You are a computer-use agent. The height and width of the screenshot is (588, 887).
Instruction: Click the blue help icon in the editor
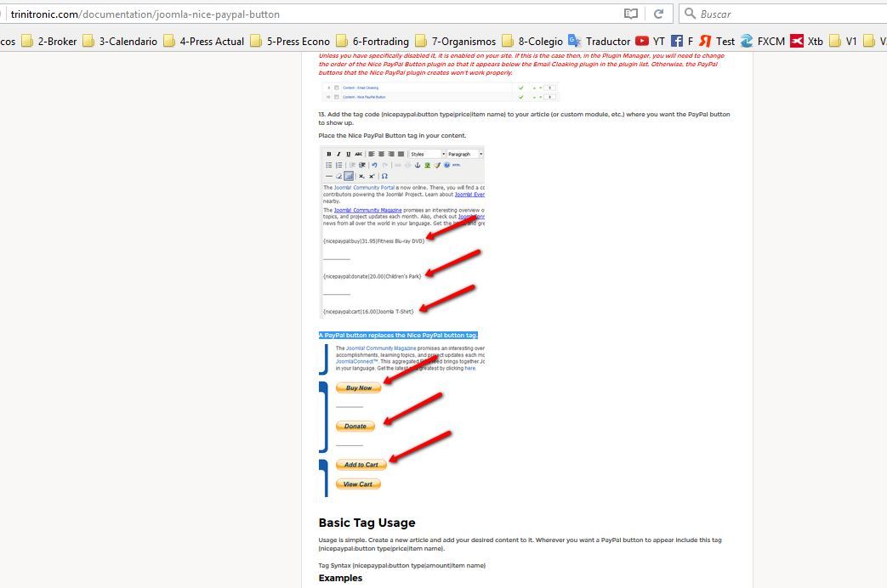[x=446, y=165]
